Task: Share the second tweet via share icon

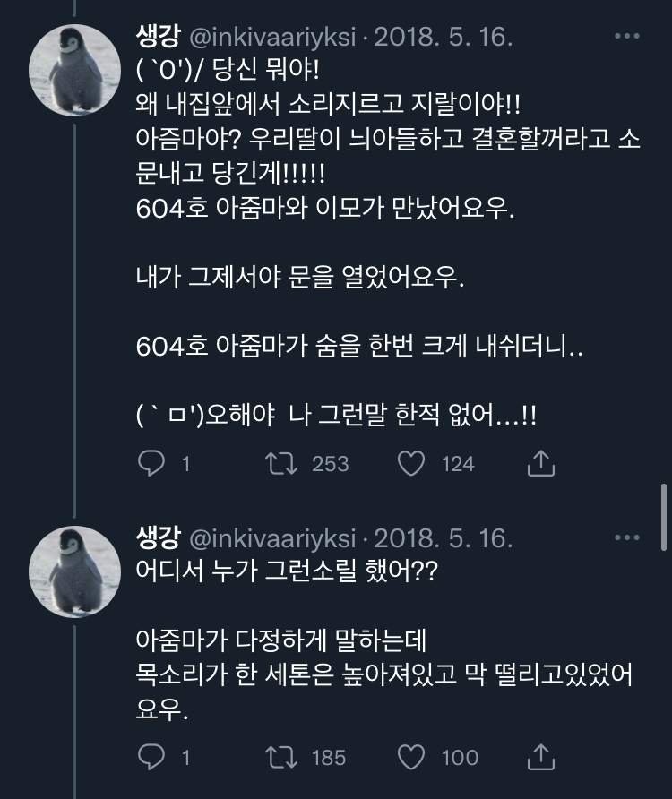Action: pyautogui.click(x=541, y=757)
